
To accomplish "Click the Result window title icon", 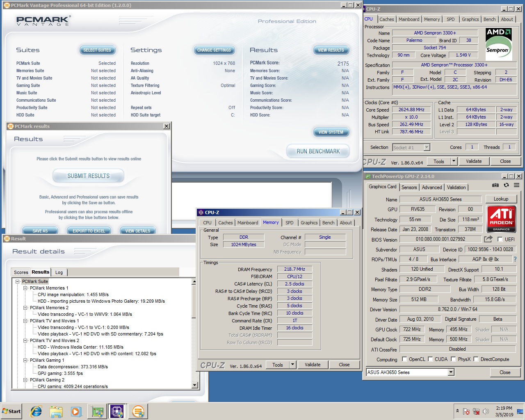I will coord(7,239).
